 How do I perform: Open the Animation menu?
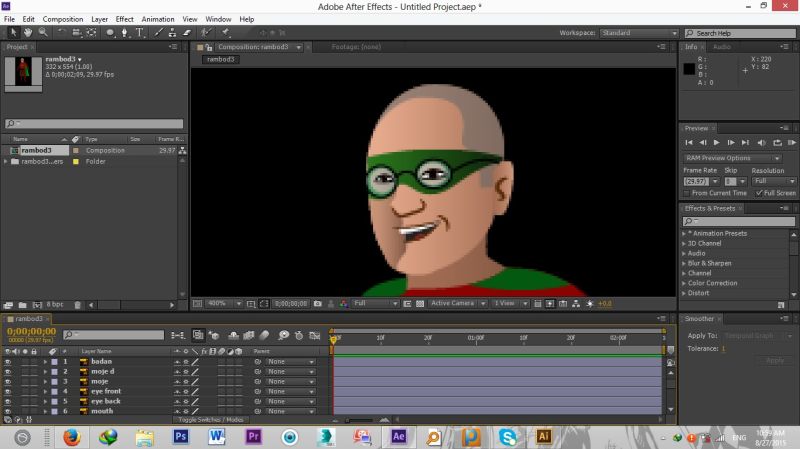pyautogui.click(x=158, y=19)
